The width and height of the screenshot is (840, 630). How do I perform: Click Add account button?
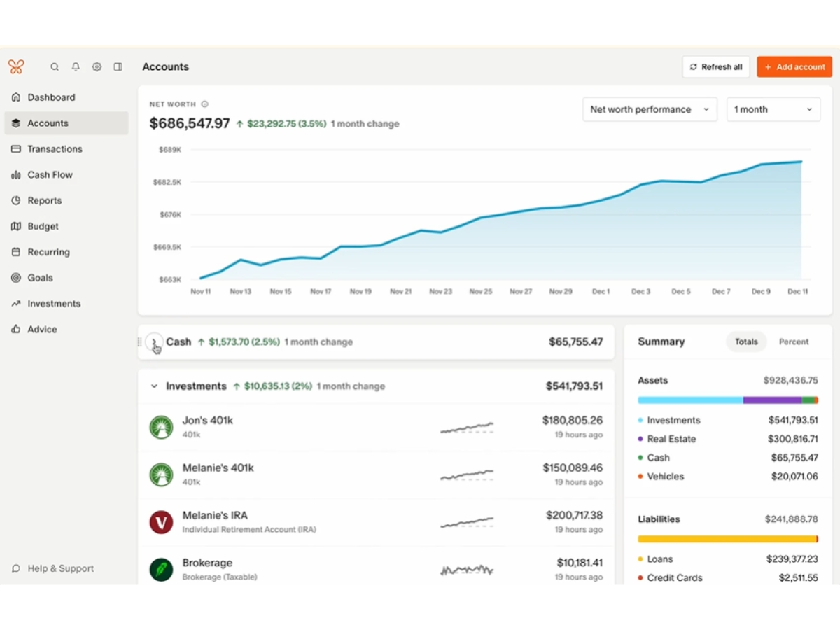click(794, 67)
